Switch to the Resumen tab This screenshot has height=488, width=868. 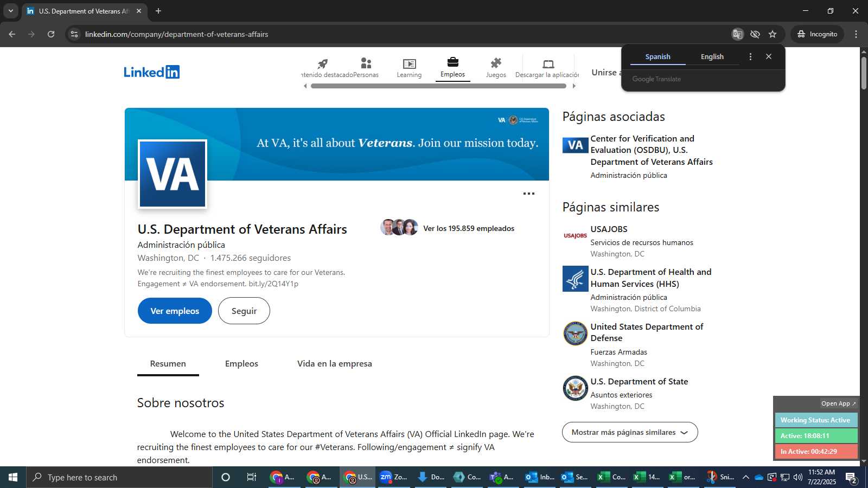tap(168, 364)
